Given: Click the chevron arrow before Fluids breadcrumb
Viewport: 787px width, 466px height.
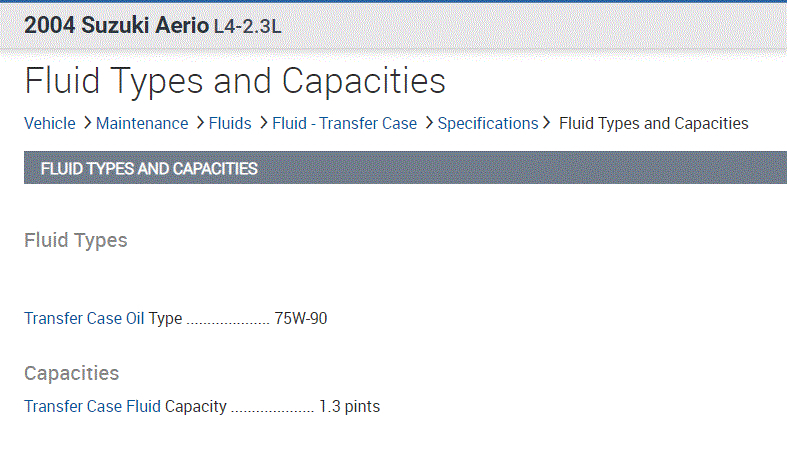Looking at the screenshot, I should click(200, 123).
